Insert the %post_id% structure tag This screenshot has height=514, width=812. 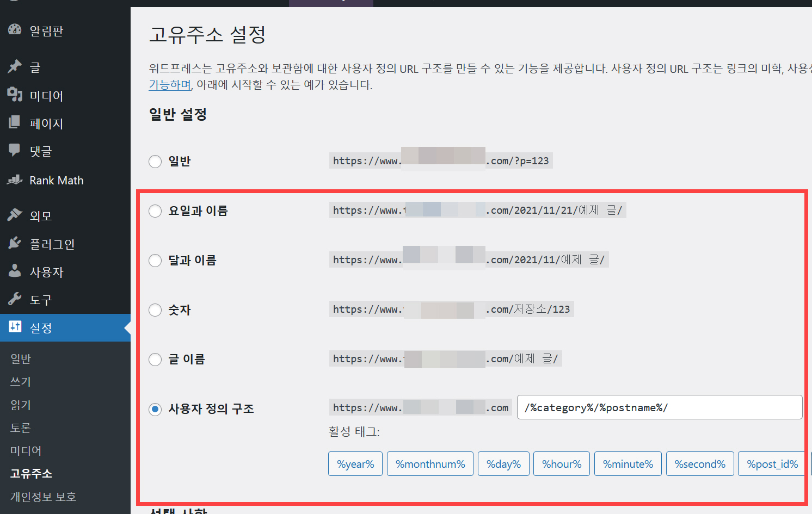tap(771, 463)
